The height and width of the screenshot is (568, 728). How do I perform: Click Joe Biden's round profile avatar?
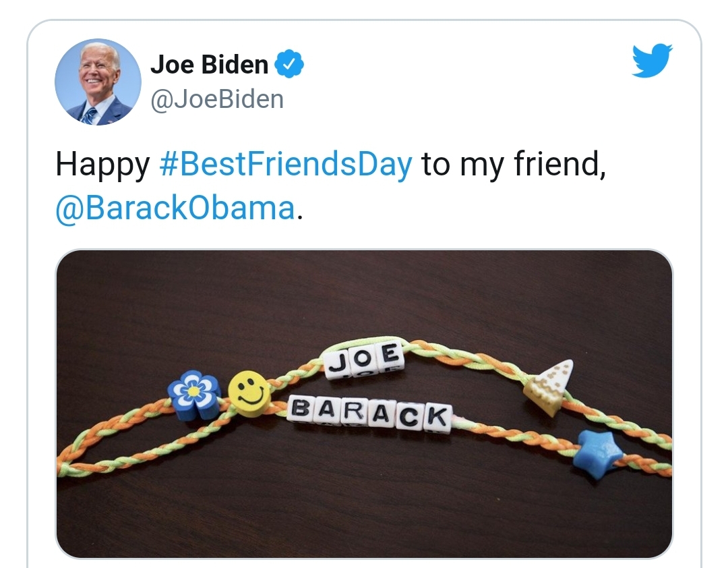click(98, 82)
